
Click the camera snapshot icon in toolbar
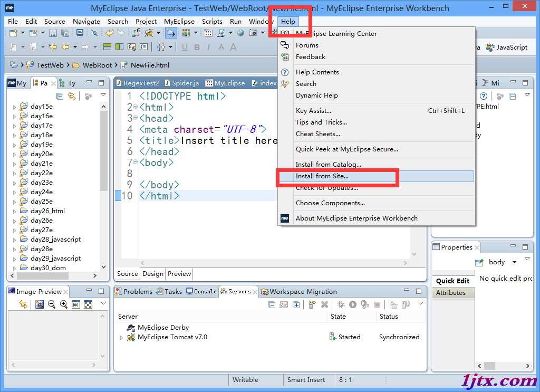pyautogui.click(x=253, y=33)
